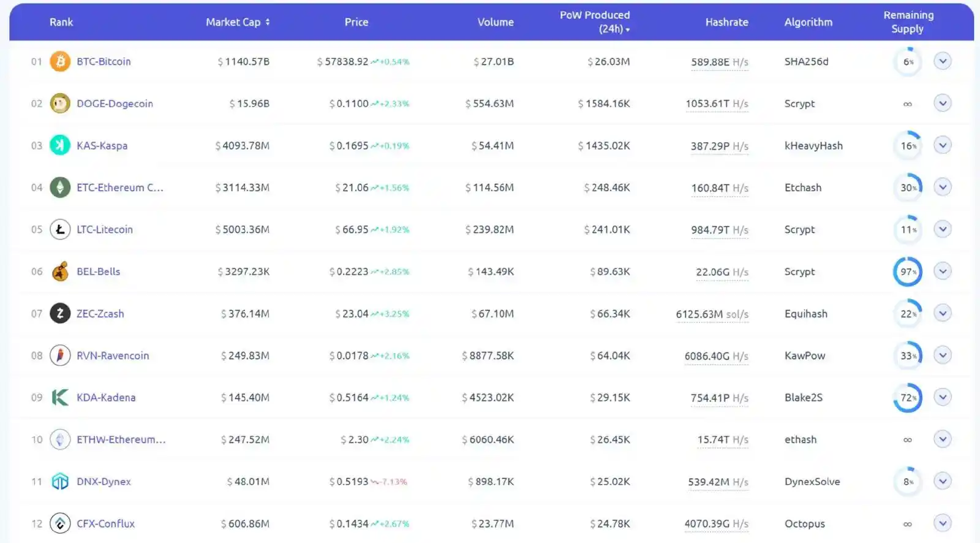Click the Hashrate column header
The width and height of the screenshot is (980, 543).
726,22
